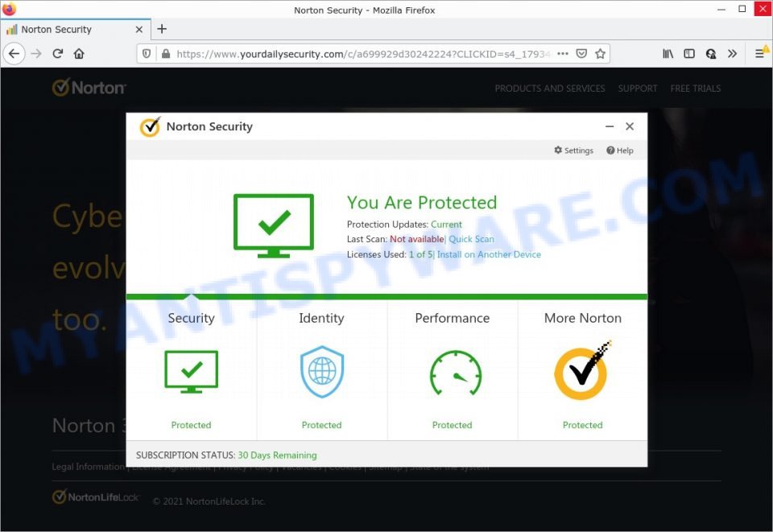Viewport: 773px width, 532px height.
Task: Click the Norton logo in page header
Action: tap(89, 88)
